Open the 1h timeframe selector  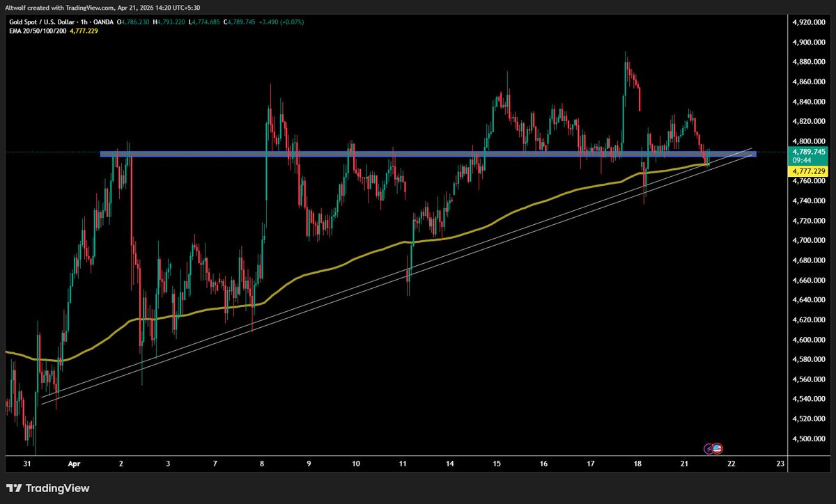84,22
